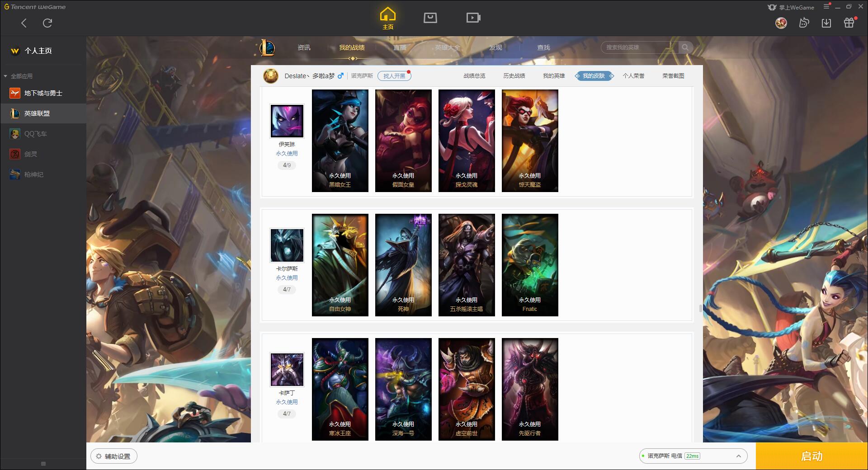Go back with the left arrow icon
The height and width of the screenshot is (470, 868).
coord(24,23)
